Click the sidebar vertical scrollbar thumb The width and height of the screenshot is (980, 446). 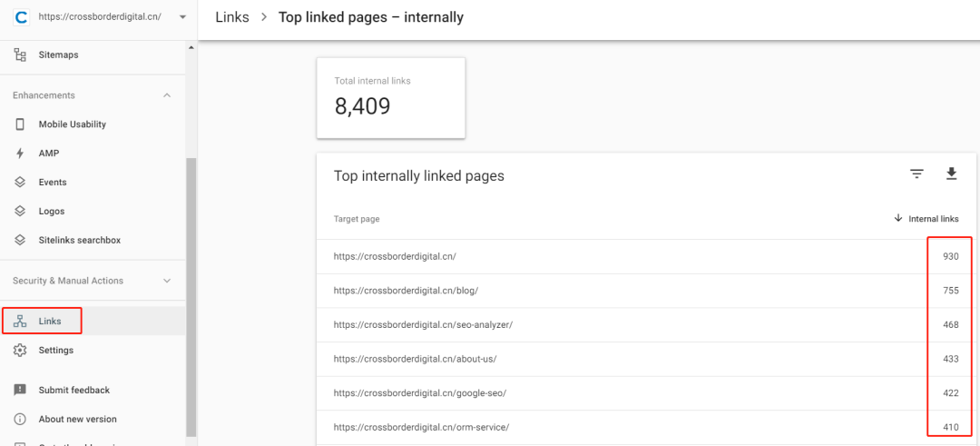191,297
